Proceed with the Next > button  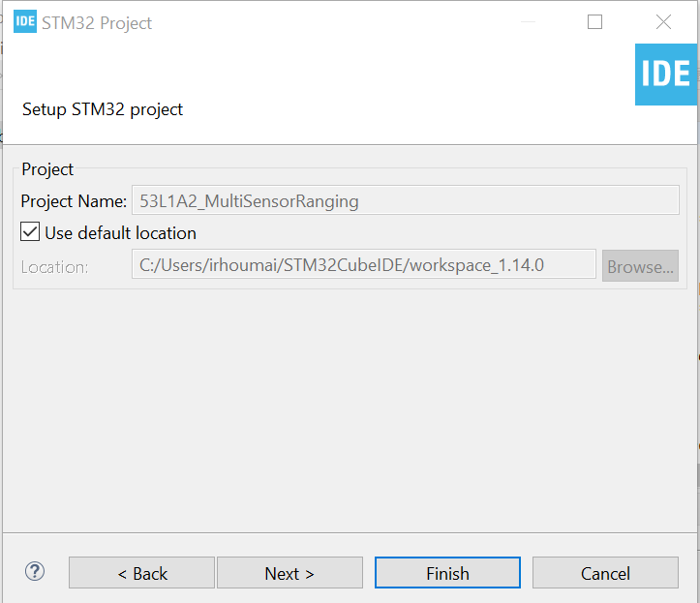(289, 573)
